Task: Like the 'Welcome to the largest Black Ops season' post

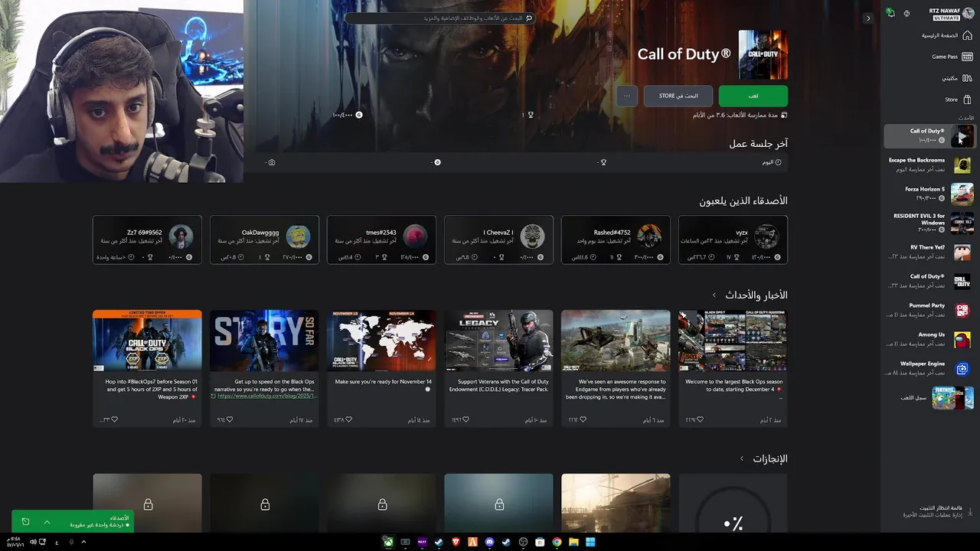Action: pos(699,420)
